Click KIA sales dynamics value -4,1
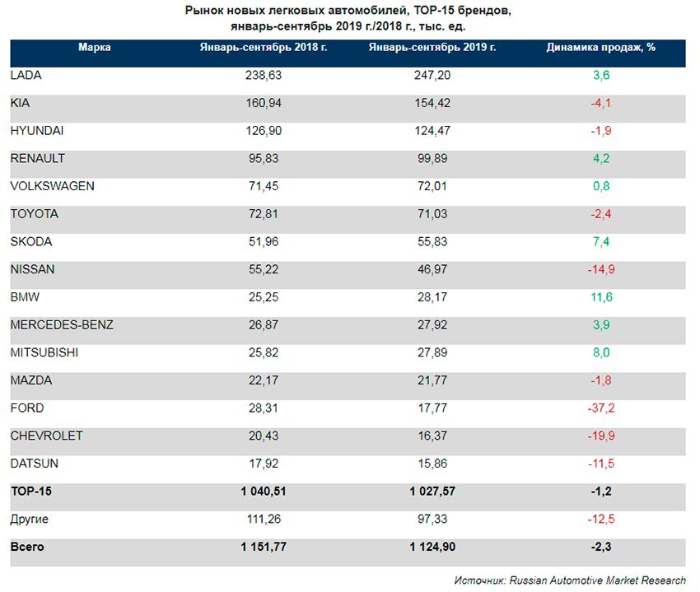The image size is (700, 592). point(601,103)
